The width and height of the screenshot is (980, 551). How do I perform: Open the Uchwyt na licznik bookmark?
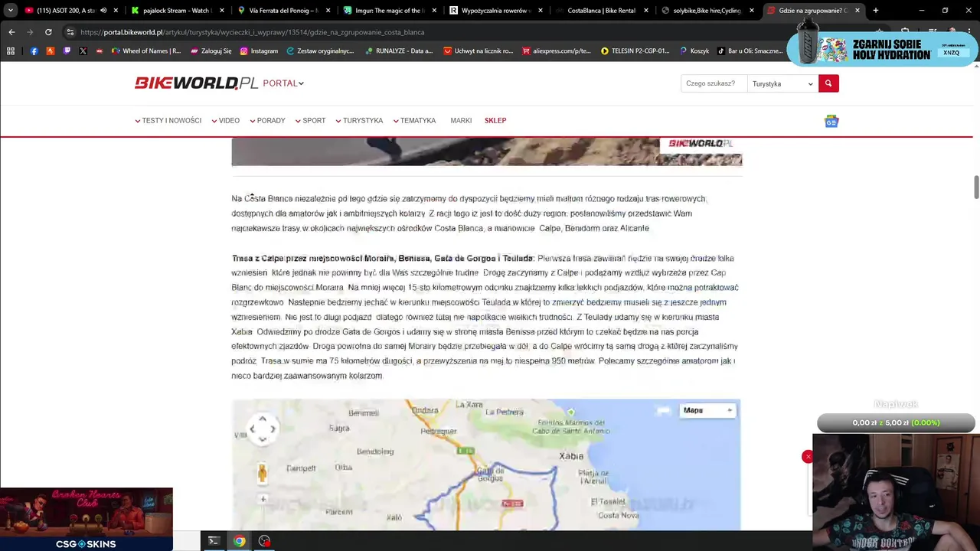click(478, 51)
